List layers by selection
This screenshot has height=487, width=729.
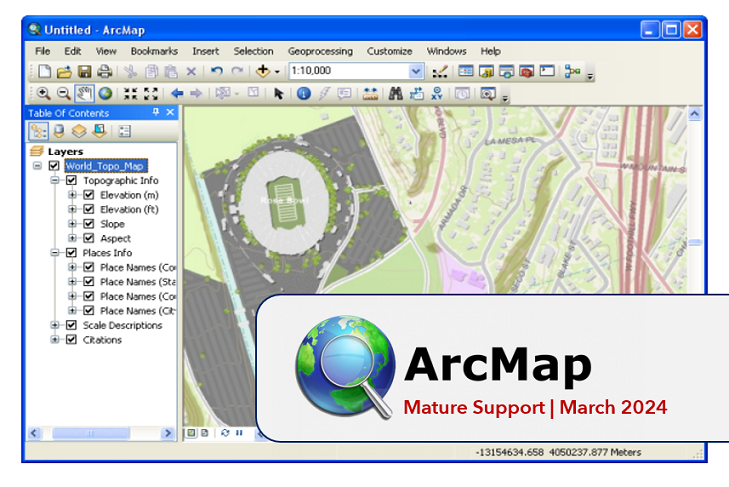[99, 132]
